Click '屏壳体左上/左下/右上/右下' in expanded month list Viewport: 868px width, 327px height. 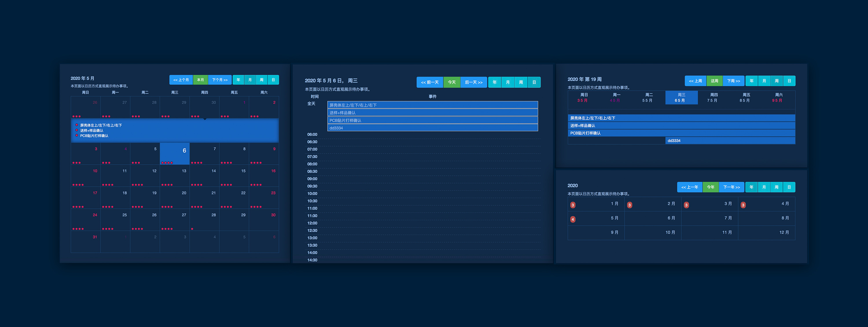pos(101,125)
